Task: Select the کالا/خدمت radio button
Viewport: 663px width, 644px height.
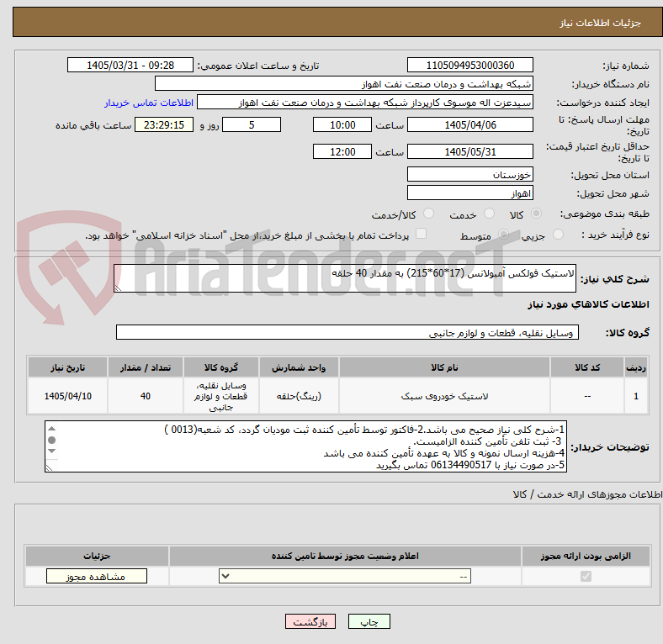Action: 429,214
